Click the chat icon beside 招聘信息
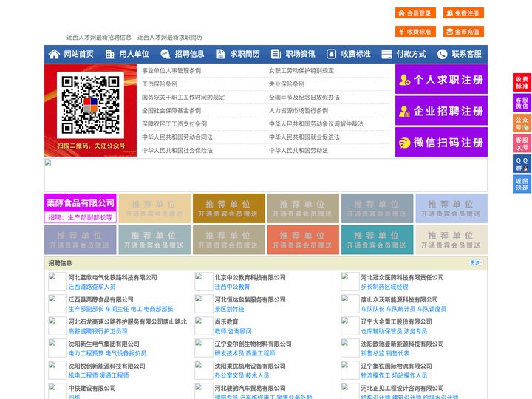The width and height of the screenshot is (532, 399). click(x=166, y=54)
